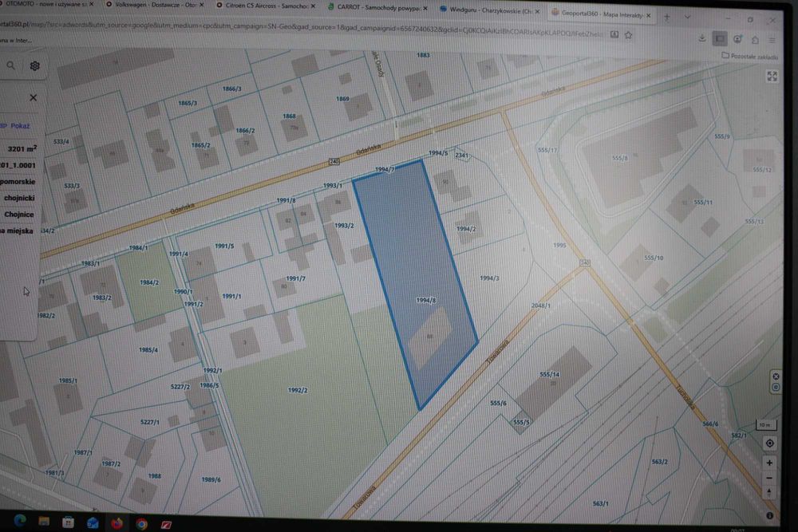This screenshot has width=798, height=532.
Task: Open Outlook mail from the taskbar
Action: (x=93, y=523)
